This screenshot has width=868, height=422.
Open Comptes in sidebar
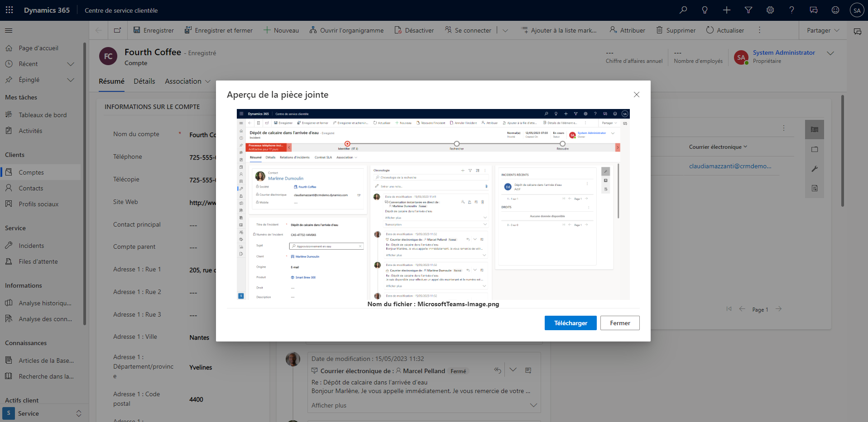pos(41,172)
